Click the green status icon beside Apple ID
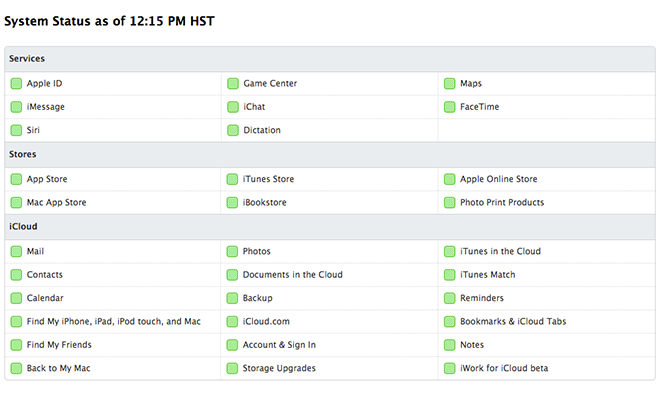 click(x=16, y=84)
